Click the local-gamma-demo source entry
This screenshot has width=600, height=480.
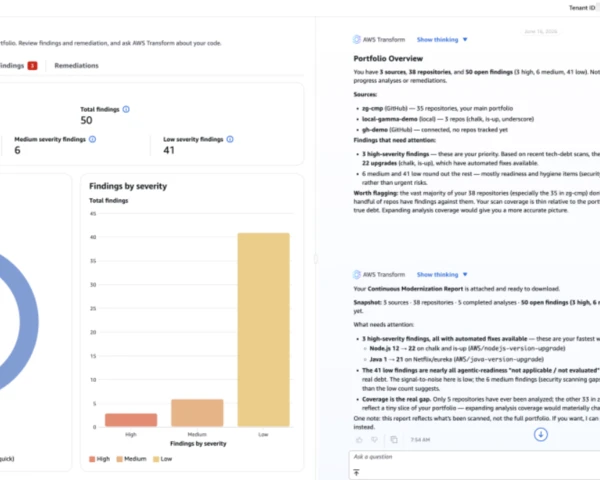click(x=448, y=119)
